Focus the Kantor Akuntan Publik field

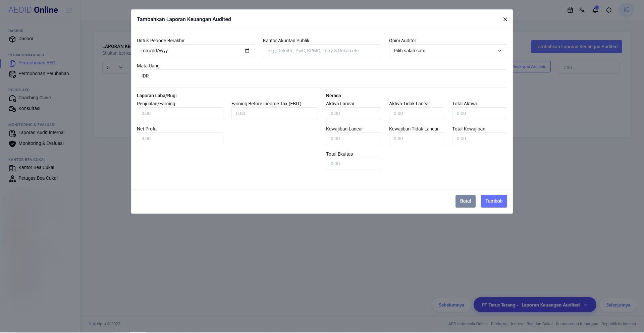click(322, 51)
